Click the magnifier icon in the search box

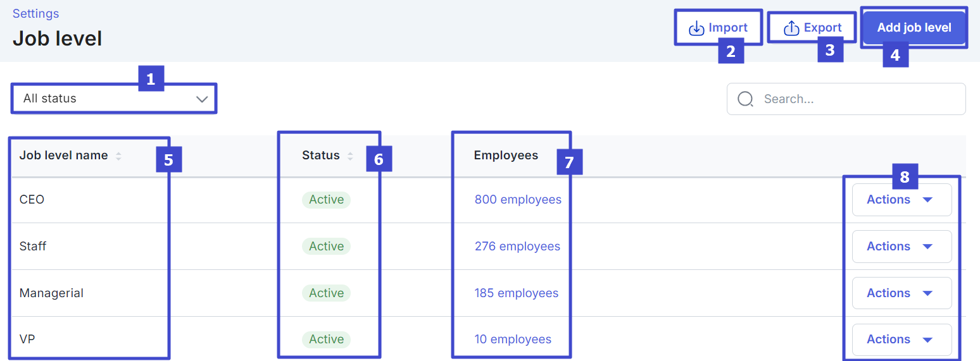[746, 99]
